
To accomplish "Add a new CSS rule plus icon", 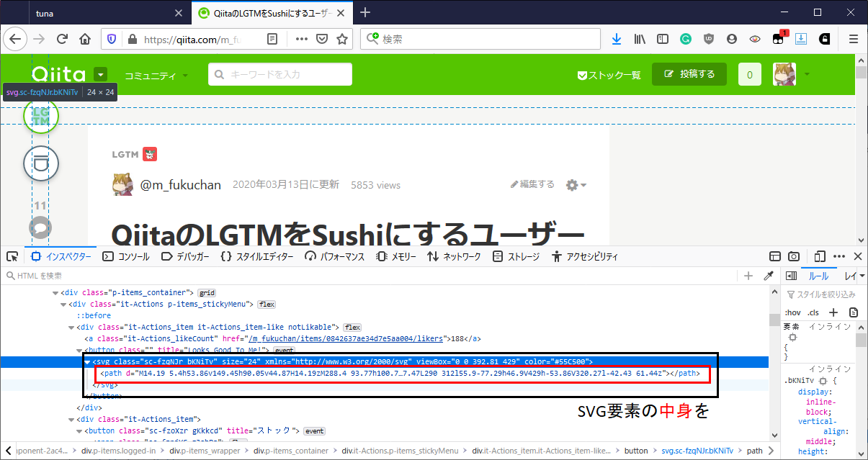I will tap(833, 312).
